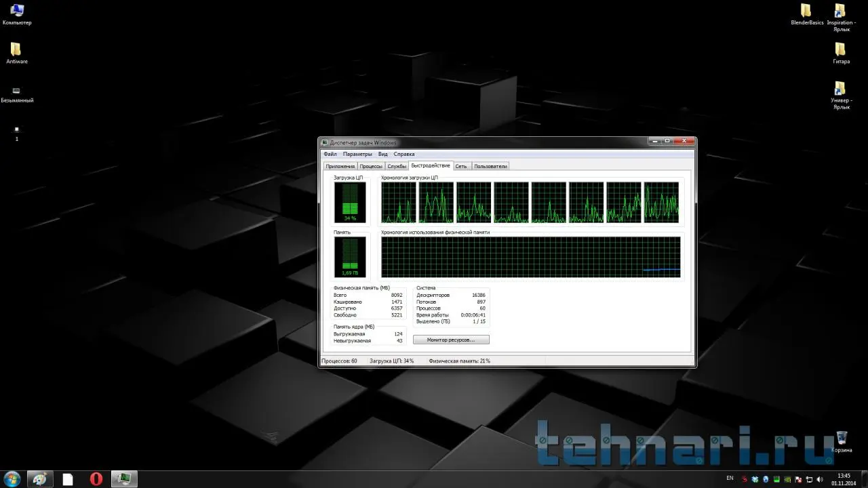The height and width of the screenshot is (488, 868).
Task: Select the Быстродействие tab
Action: 431,165
